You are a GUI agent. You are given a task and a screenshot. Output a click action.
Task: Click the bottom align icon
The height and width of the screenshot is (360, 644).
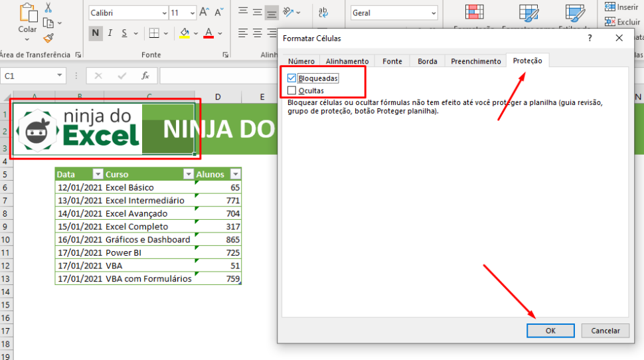[272, 13]
